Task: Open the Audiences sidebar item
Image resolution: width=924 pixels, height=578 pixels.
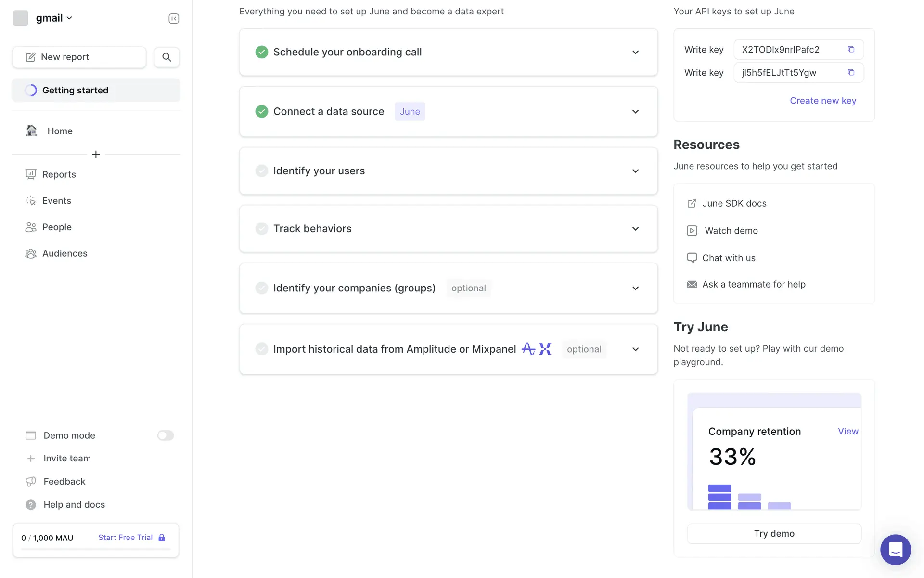Action: 64,253
